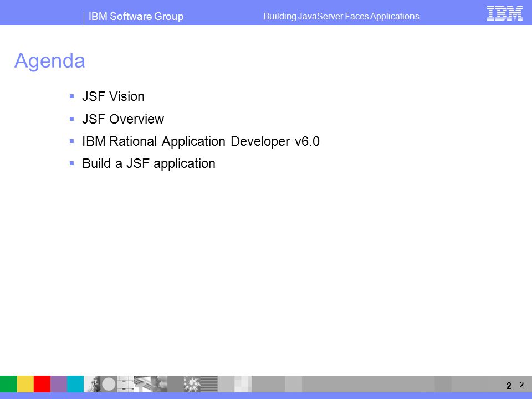Screen dimensions: 532x399
Task: Click the yellow square in footer strip
Action: (x=25, y=384)
